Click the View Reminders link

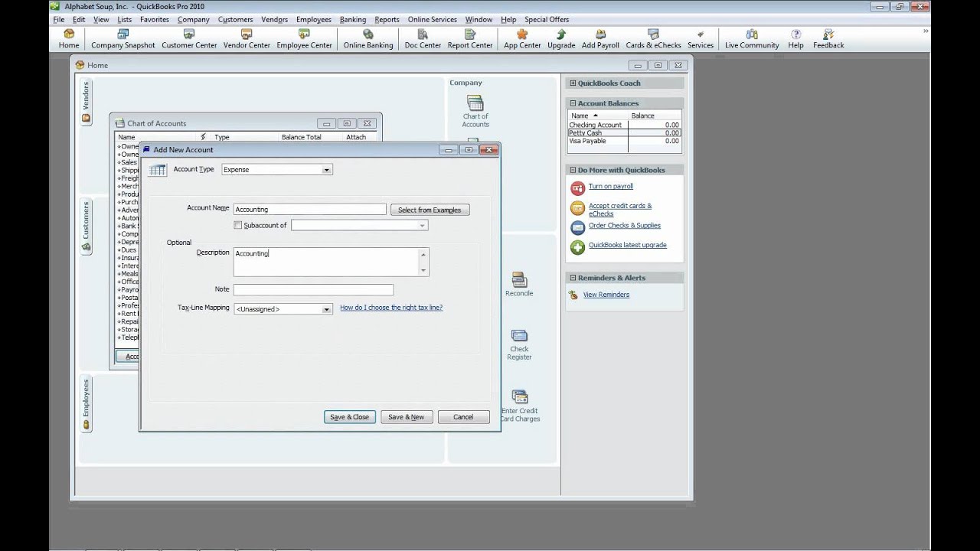tap(606, 295)
